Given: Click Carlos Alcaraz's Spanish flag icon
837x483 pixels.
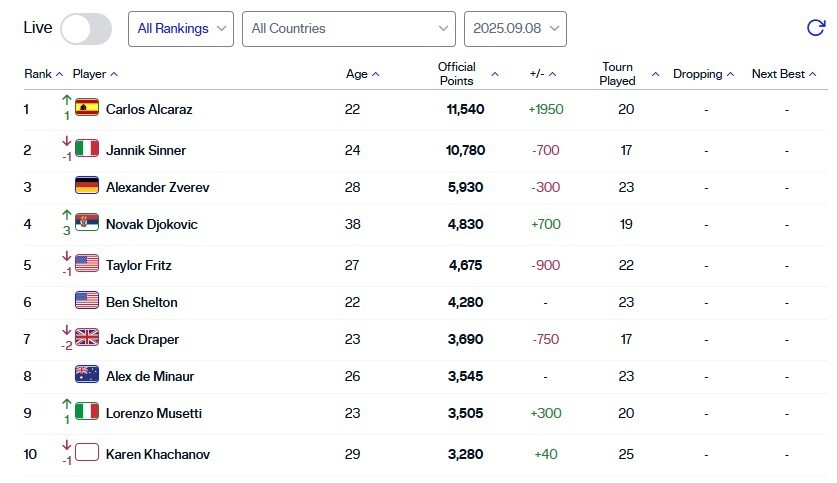Looking at the screenshot, I should coord(87,109).
